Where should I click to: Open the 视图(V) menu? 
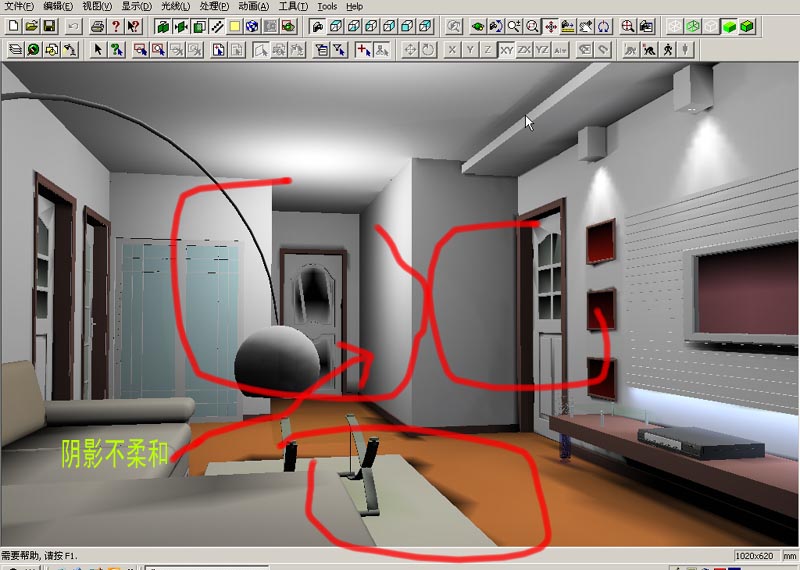pos(97,6)
